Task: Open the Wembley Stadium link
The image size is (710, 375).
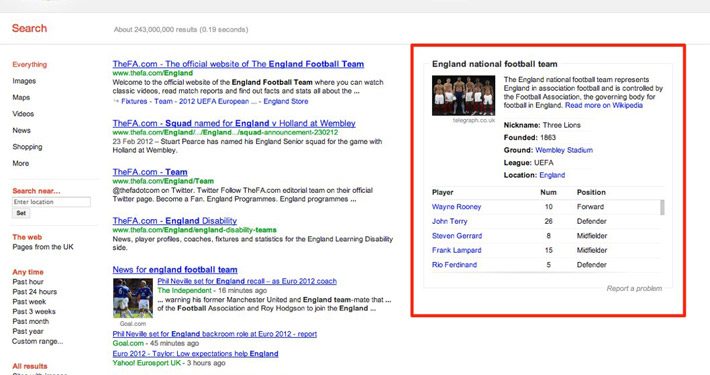Action: (x=564, y=150)
